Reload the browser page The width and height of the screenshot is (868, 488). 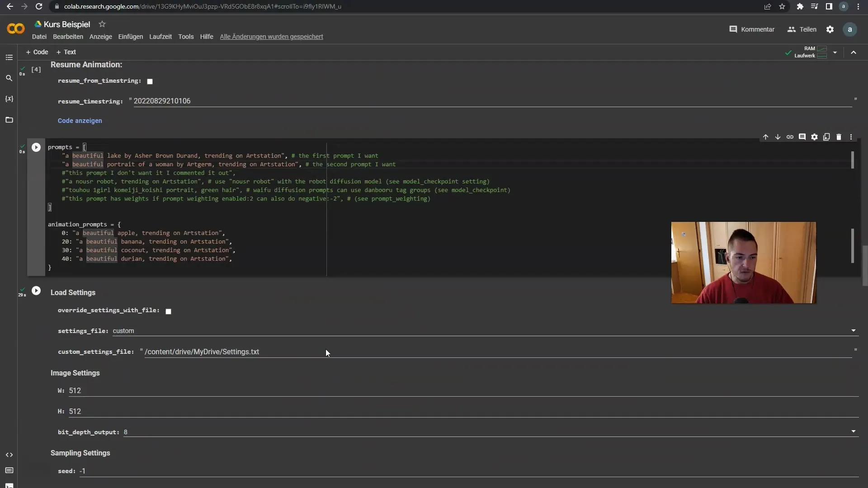click(39, 6)
